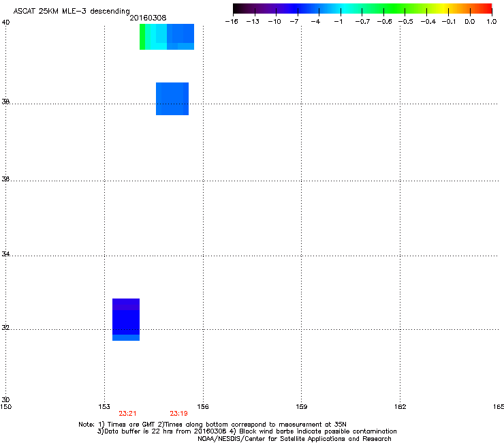Image resolution: width=504 pixels, height=443 pixels.
Task: Click the dark blue block near latitude 32
Action: [126, 322]
